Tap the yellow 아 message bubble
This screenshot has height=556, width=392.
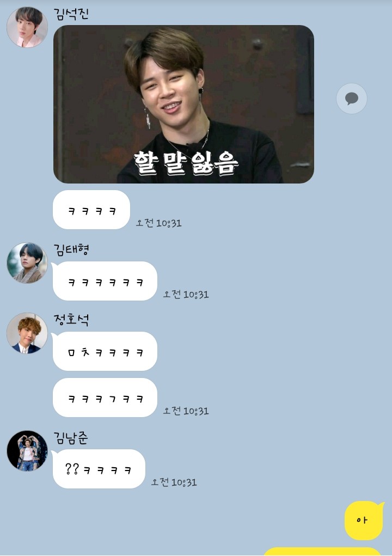click(364, 521)
